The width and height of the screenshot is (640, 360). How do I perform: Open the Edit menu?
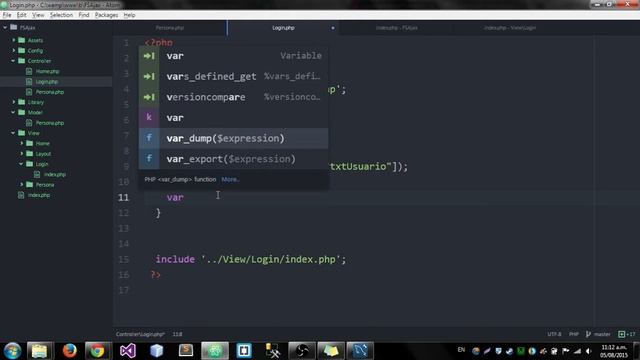tap(22, 15)
